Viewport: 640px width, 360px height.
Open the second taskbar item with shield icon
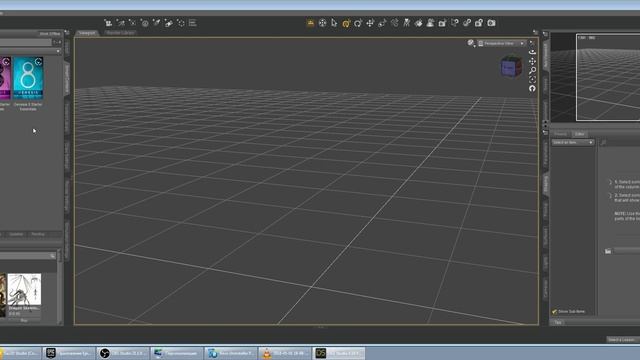tap(69, 353)
